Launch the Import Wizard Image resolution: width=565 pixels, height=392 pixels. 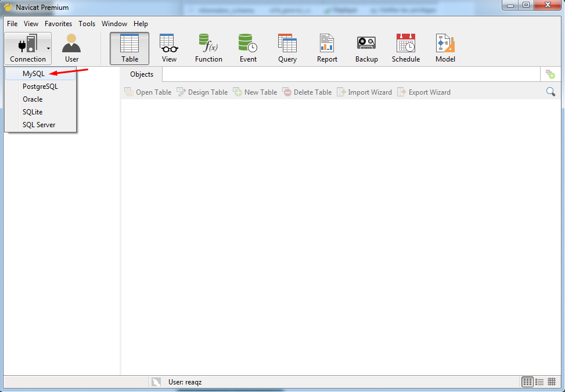364,92
